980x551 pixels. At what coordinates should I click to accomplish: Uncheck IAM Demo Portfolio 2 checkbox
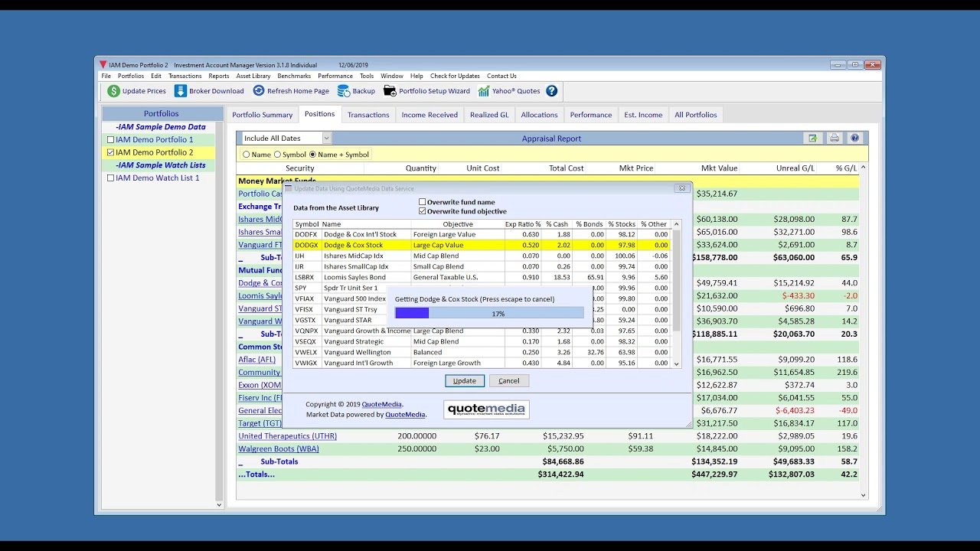tap(111, 152)
